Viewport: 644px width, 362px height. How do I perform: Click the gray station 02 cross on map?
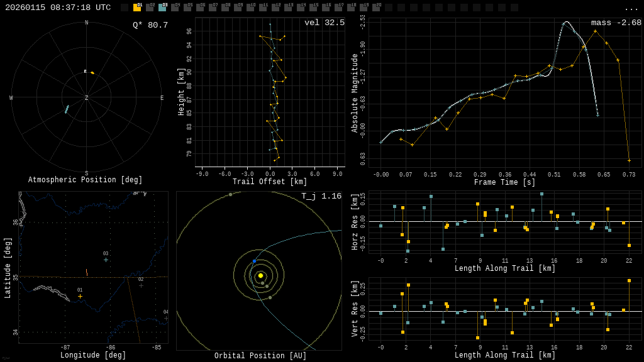(141, 285)
